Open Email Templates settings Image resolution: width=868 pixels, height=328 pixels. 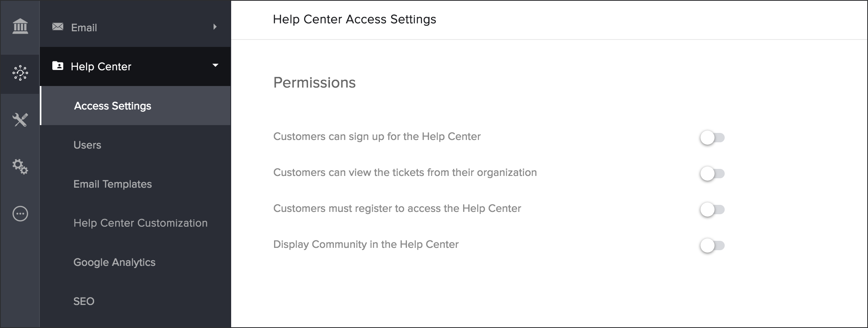tap(112, 184)
